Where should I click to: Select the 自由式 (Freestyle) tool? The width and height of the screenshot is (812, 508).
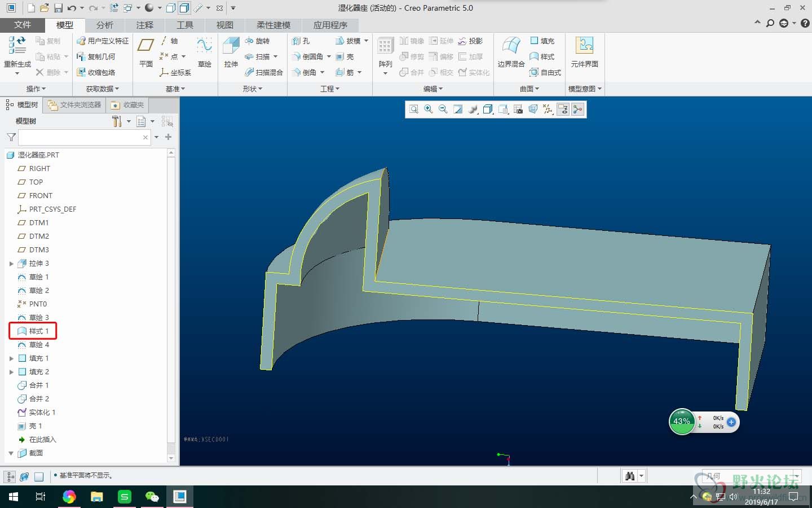(545, 72)
